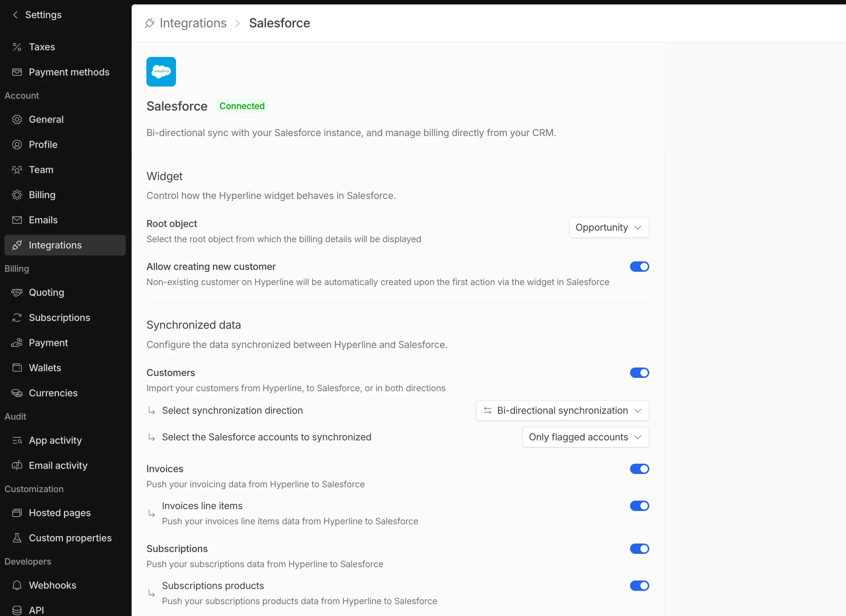The image size is (846, 616).
Task: Open Bi-directional synchronization dropdown
Action: (562, 410)
